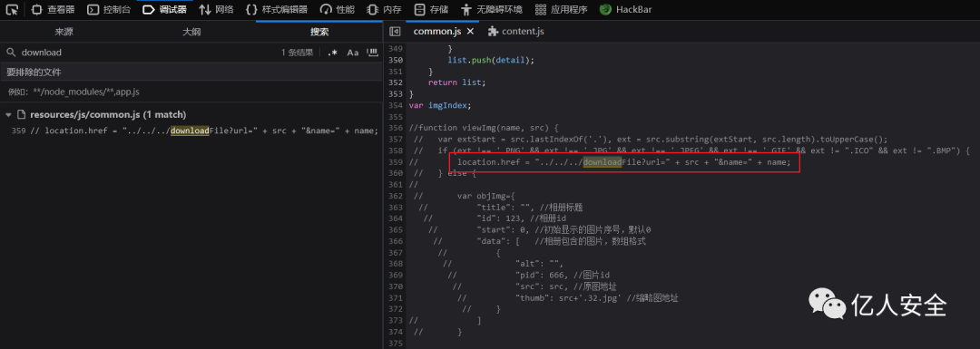Open the 网络 network tab
This screenshot has width=980, height=349.
coord(216,9)
